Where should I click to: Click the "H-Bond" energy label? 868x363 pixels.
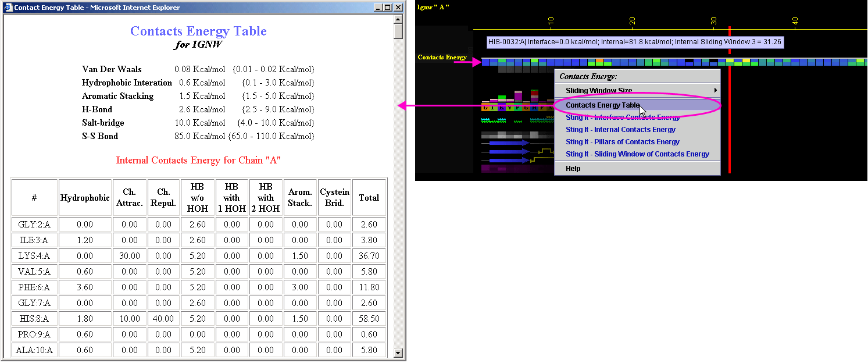point(97,109)
